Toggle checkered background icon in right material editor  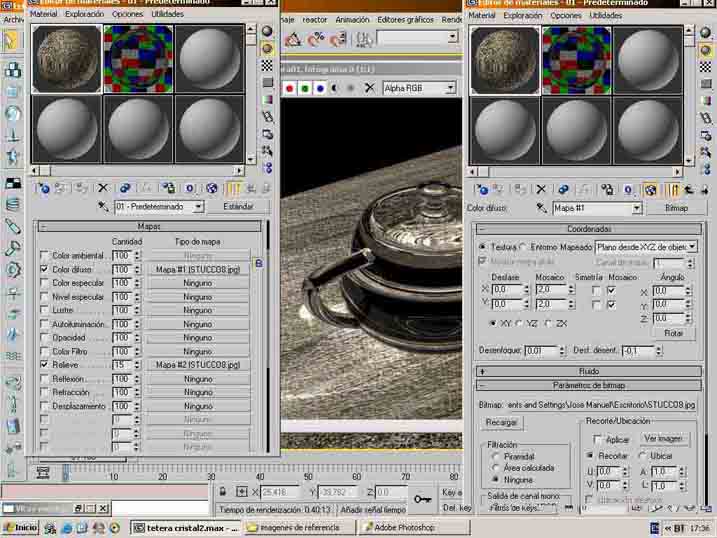pos(706,67)
